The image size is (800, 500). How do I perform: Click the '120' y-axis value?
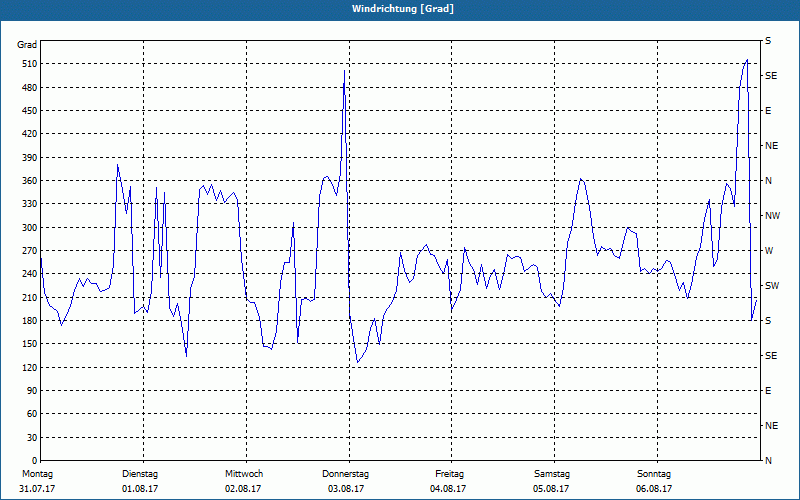(30, 367)
